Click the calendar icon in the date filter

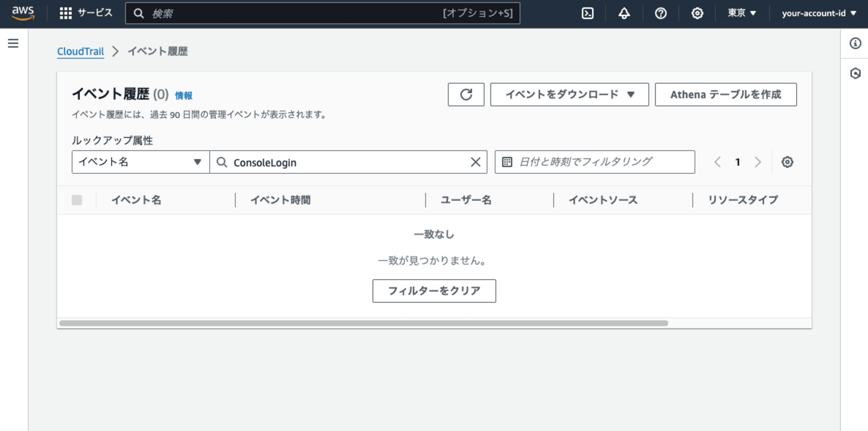pos(507,162)
